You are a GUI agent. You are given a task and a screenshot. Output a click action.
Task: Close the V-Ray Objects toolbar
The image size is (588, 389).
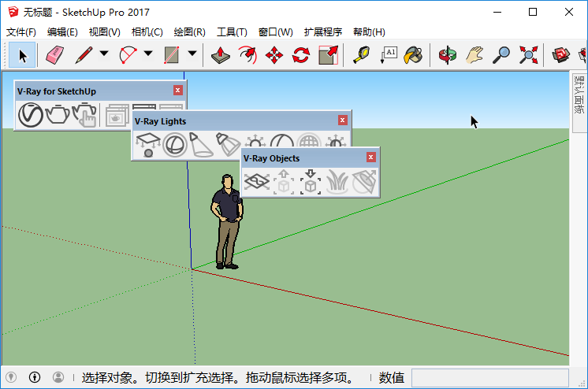[x=371, y=157]
